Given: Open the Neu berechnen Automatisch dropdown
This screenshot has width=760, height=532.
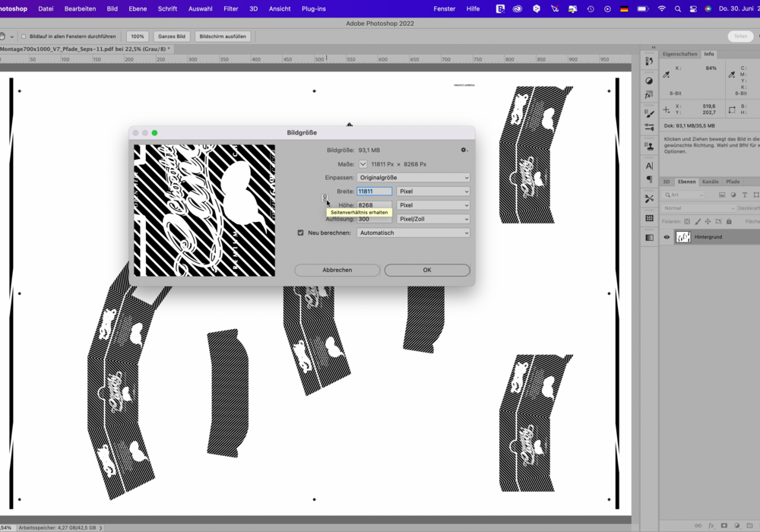Looking at the screenshot, I should (x=413, y=233).
